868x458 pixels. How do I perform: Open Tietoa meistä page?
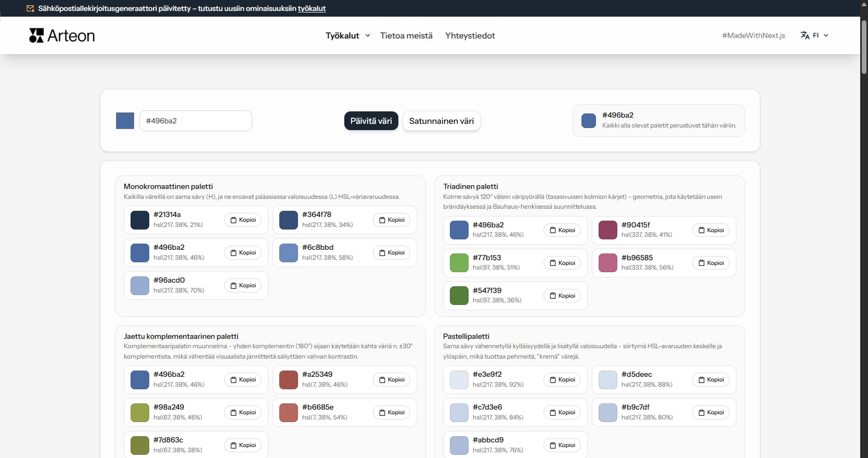(x=406, y=35)
